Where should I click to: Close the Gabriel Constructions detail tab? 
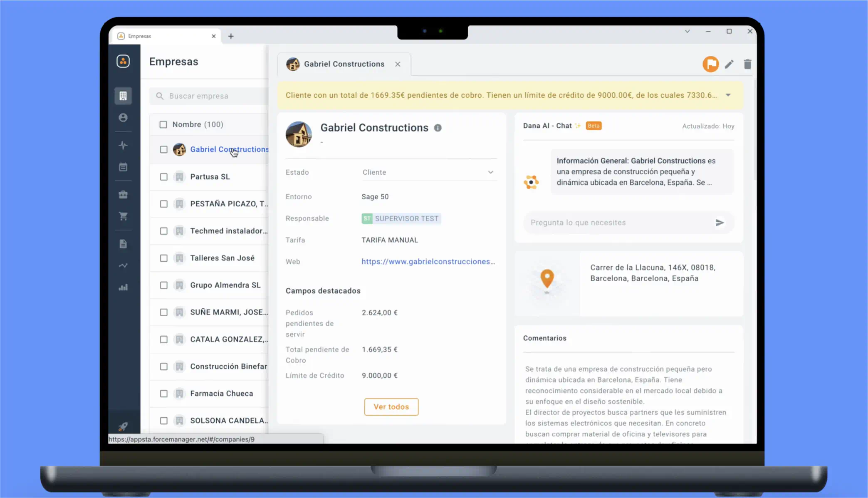click(x=398, y=64)
